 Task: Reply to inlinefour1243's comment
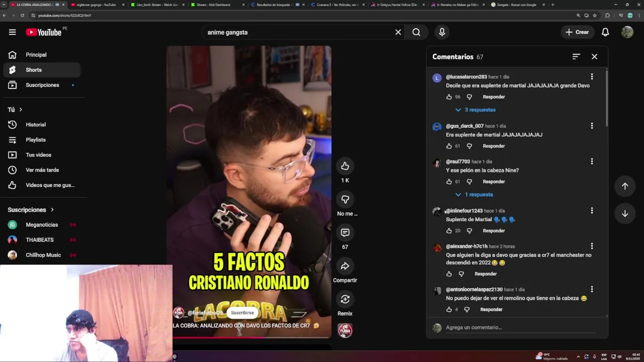pos(494,231)
